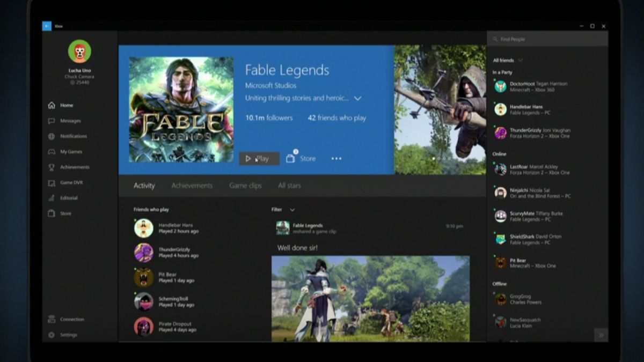Select NewSasquatch Lucia Klein in Offline list
The height and width of the screenshot is (362, 644).
click(x=546, y=322)
